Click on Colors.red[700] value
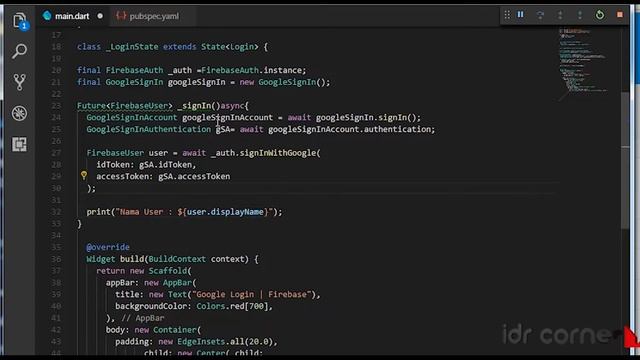Viewport: 640px width, 360px height. coord(232,306)
